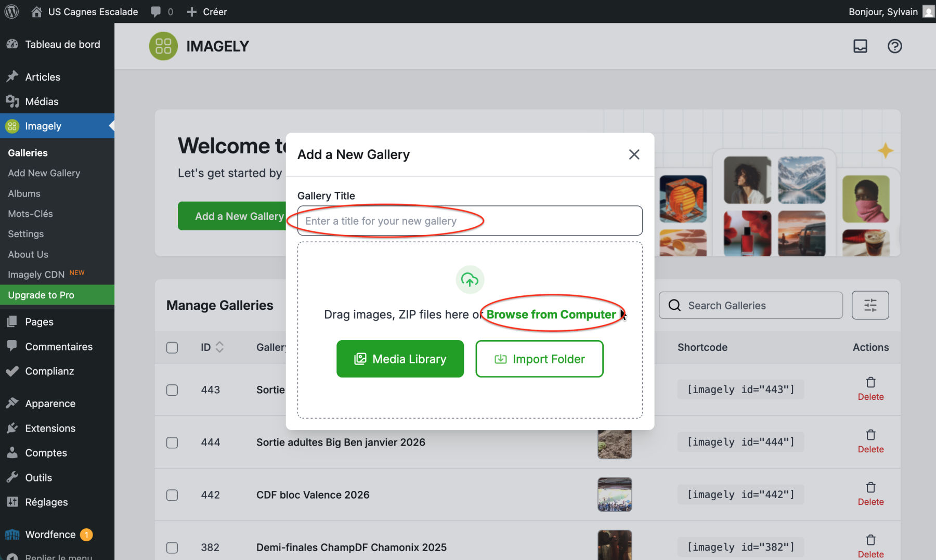Click the Media Library button
This screenshot has height=560, width=936.
400,359
